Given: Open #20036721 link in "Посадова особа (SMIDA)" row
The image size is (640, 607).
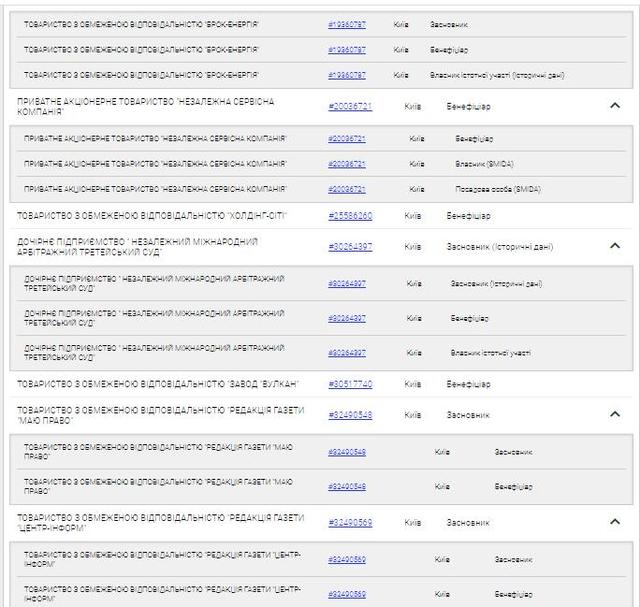Looking at the screenshot, I should 347,188.
